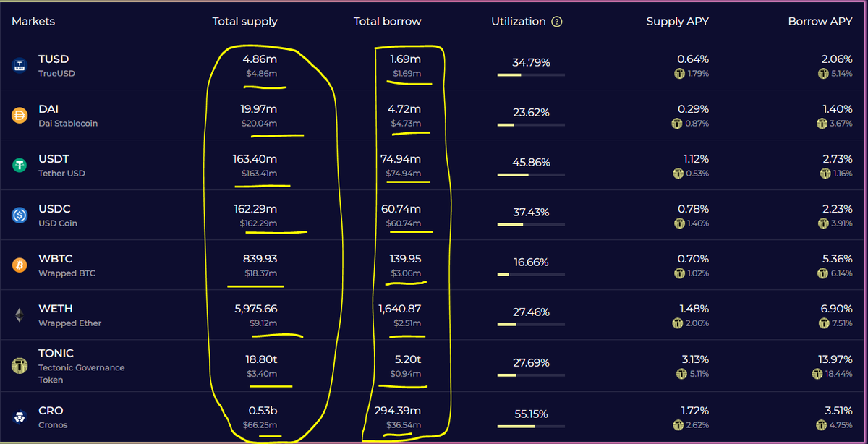Click TONIC reward icon beside DAI 0.87%
The image size is (868, 444).
coord(678,124)
